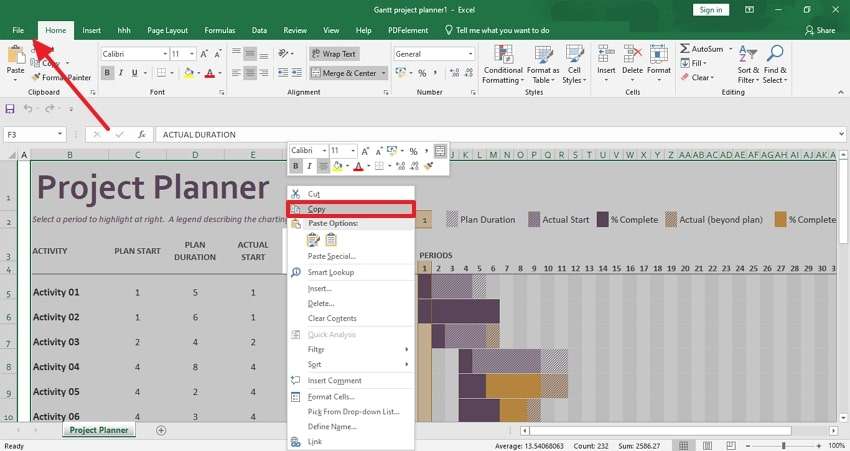Save workbook from quick access toolbar
This screenshot has height=451, width=850.
[x=10, y=109]
